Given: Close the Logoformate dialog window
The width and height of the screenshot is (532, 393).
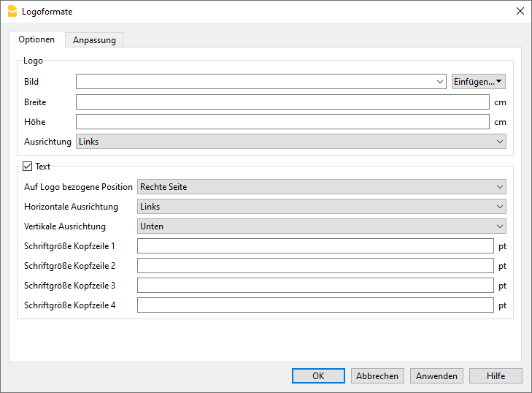Looking at the screenshot, I should coord(520,12).
